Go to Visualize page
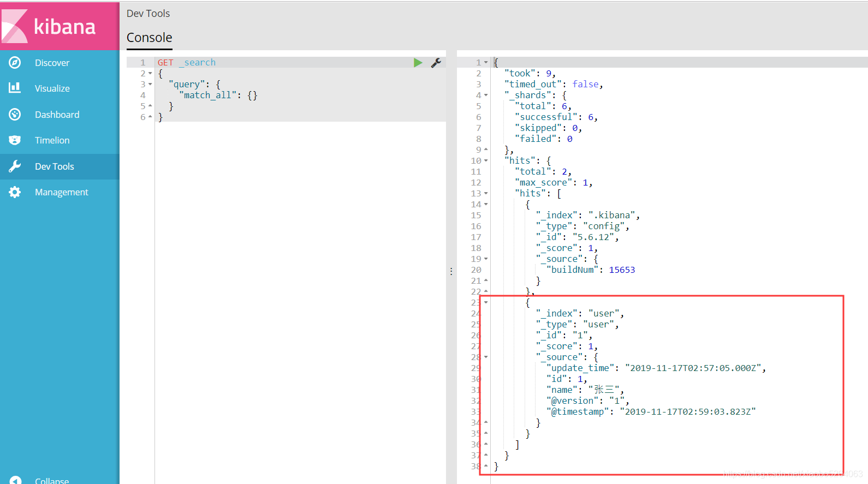Viewport: 868px width, 484px height. [52, 88]
